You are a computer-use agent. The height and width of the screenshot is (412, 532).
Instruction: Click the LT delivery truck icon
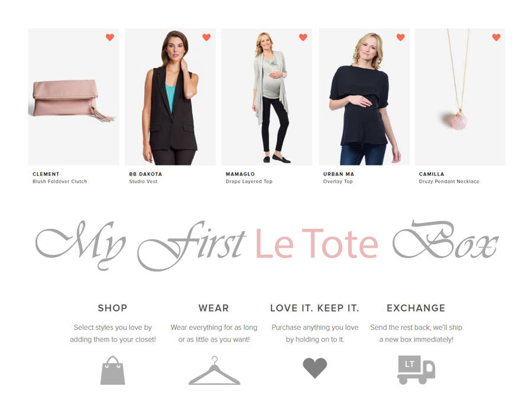click(416, 369)
